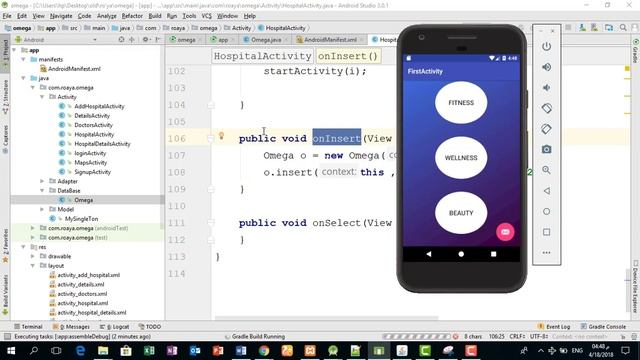Click the Gradle build progress bar
640x360 pixels.
tap(417, 336)
